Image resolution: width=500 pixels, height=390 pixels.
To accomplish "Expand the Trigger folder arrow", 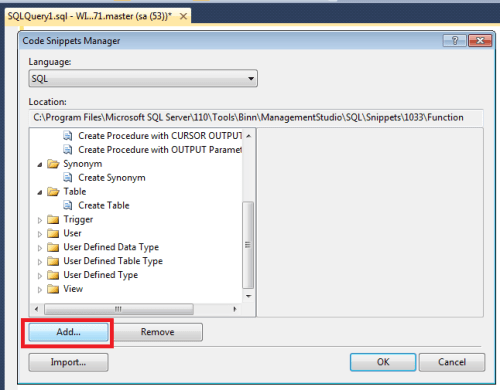I will pyautogui.click(x=40, y=220).
